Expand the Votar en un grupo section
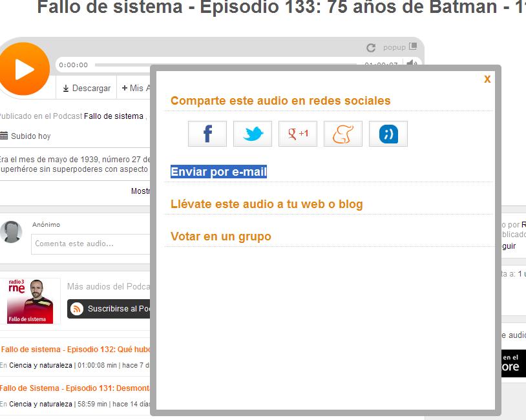 click(x=220, y=236)
